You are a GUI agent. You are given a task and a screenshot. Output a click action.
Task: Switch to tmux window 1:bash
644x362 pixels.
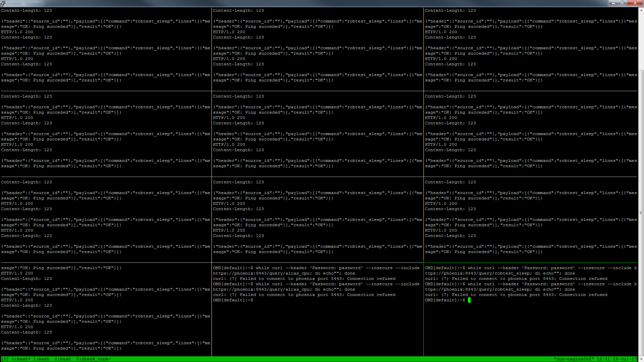[x=41, y=359]
